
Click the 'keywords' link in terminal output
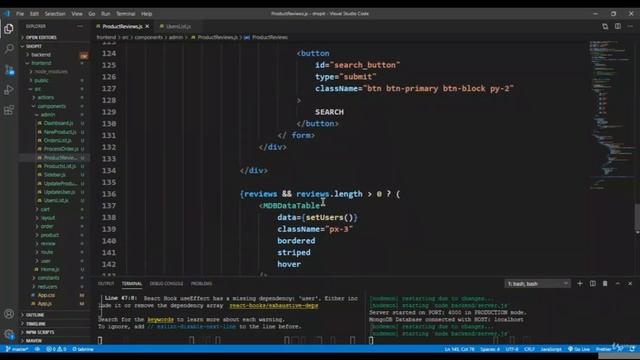[160, 320]
